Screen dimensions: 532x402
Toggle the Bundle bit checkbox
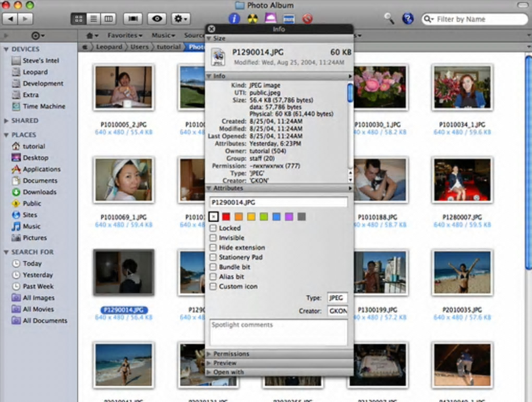[x=213, y=266]
